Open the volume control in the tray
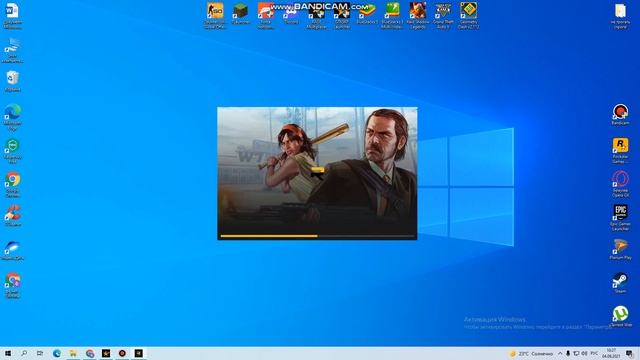Image resolution: width=640 pixels, height=360 pixels. pos(584,354)
